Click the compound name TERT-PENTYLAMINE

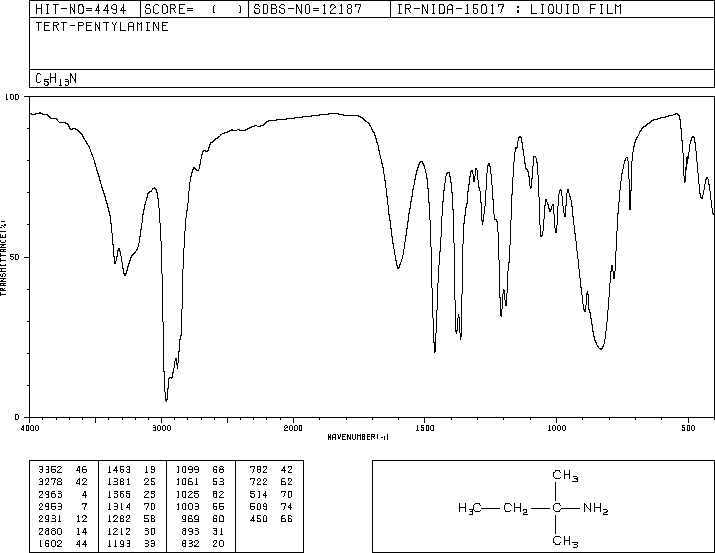(x=102, y=26)
